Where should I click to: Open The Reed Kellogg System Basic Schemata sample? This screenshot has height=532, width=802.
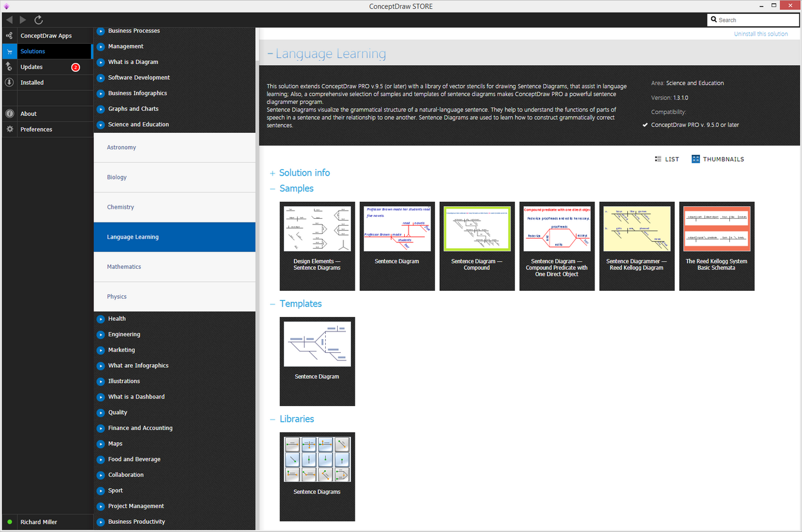click(717, 246)
